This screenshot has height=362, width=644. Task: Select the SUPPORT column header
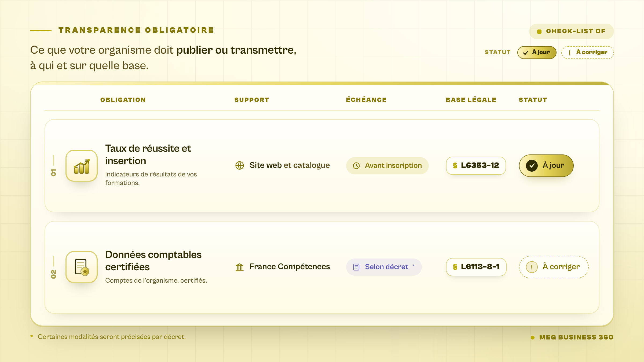pos(252,100)
